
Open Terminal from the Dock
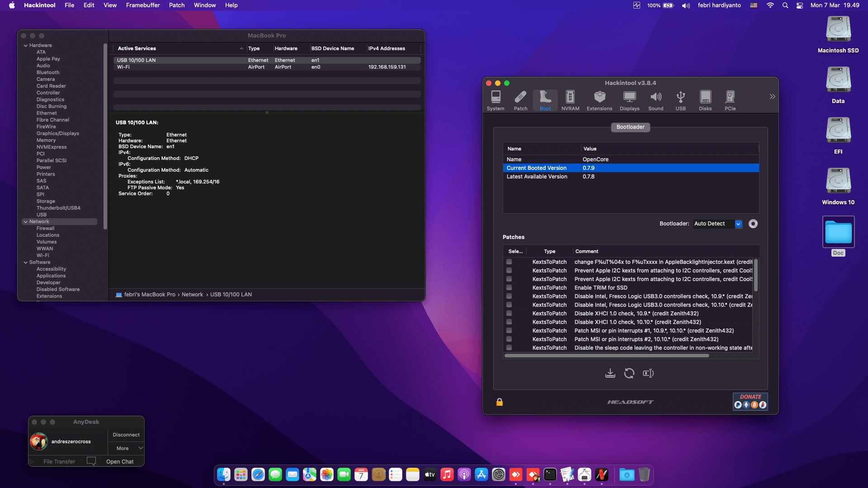[550, 474]
